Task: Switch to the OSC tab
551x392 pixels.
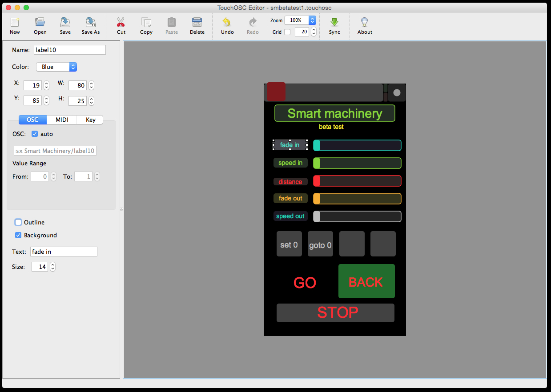Action: pos(32,120)
